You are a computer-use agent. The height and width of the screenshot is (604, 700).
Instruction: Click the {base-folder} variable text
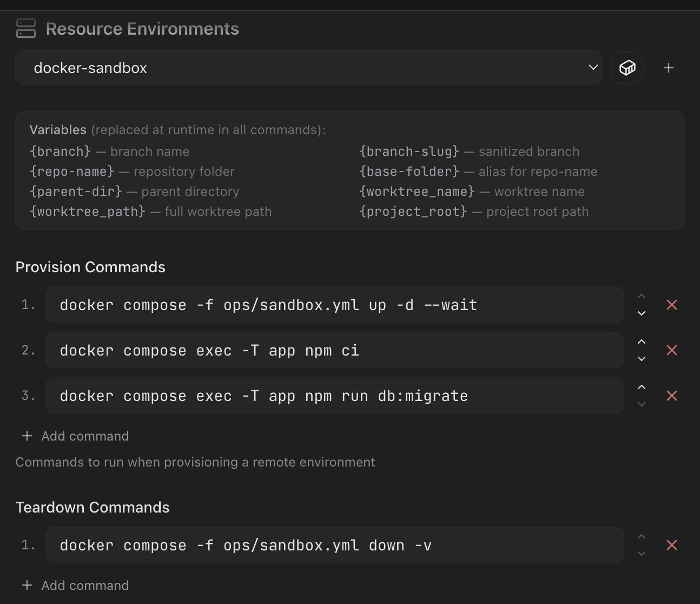point(409,172)
